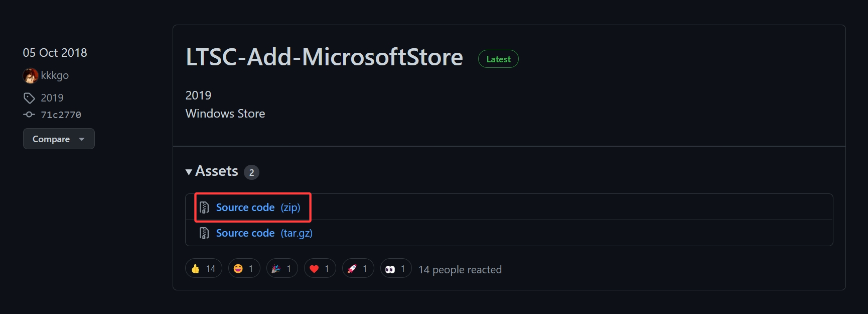Click the tag icon beside 2019
This screenshot has width=868, height=314.
click(30, 97)
